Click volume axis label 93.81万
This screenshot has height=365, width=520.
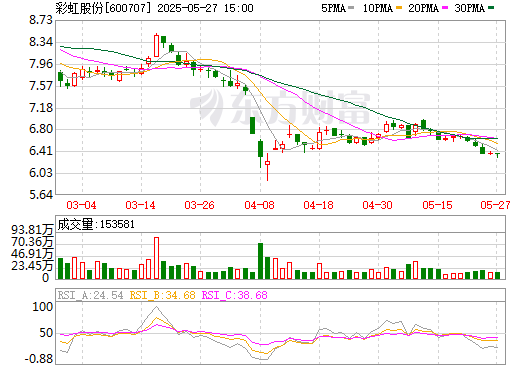coord(32,230)
